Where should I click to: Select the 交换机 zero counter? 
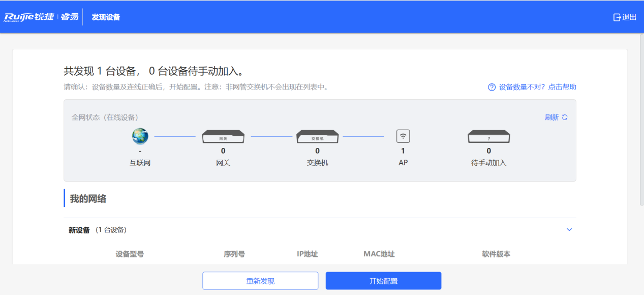(x=317, y=151)
